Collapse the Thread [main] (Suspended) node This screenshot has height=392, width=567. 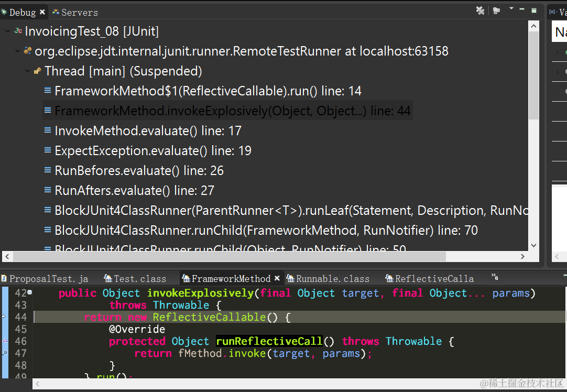point(27,71)
